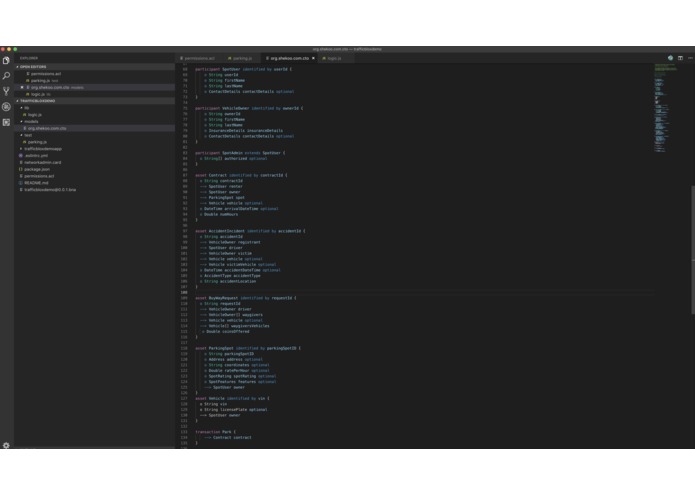The image size is (695, 494).
Task: Click line number 108 in gutter
Action: pyautogui.click(x=184, y=292)
